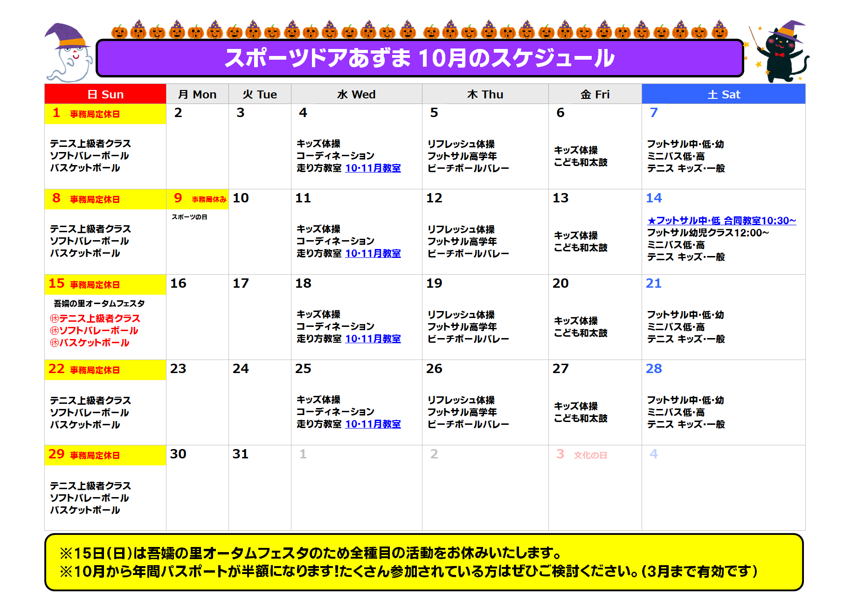This screenshot has width=851, height=616.
Task: Click ミニバス低·高 on day 21
Action: click(676, 327)
